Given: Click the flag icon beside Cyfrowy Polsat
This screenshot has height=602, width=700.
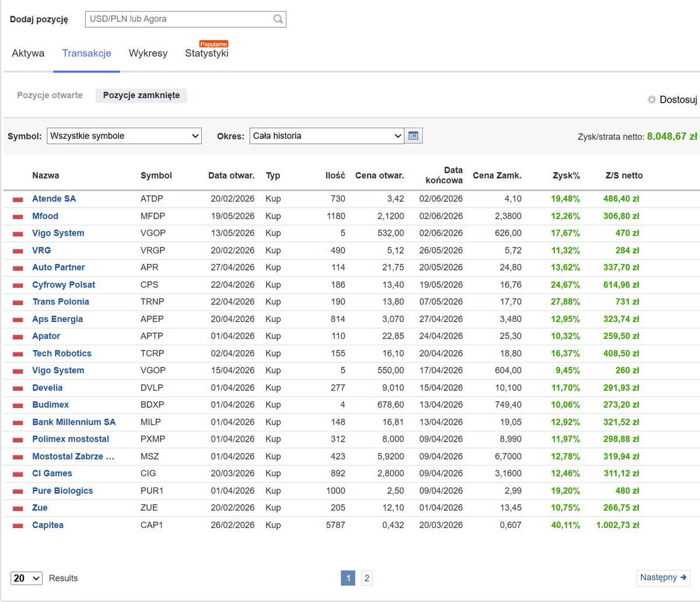Looking at the screenshot, I should tap(18, 285).
